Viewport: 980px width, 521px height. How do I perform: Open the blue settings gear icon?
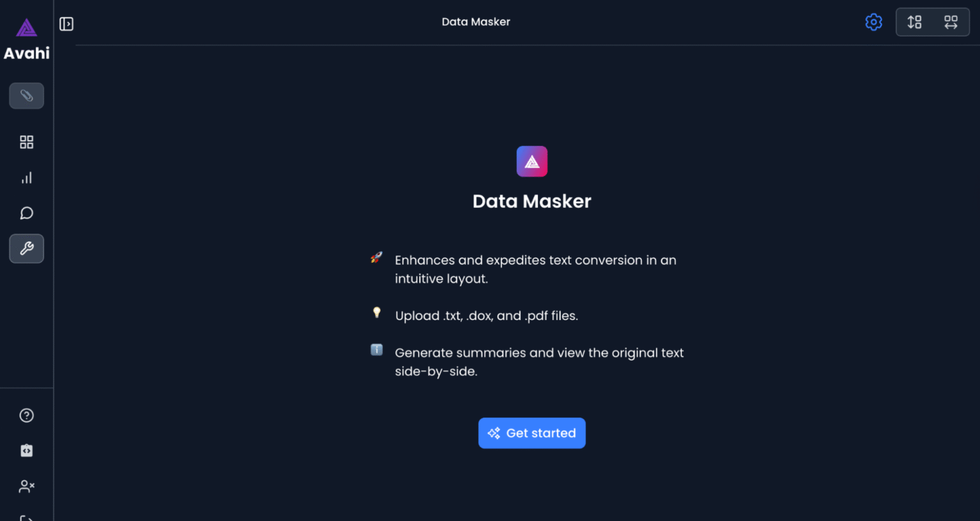click(873, 22)
